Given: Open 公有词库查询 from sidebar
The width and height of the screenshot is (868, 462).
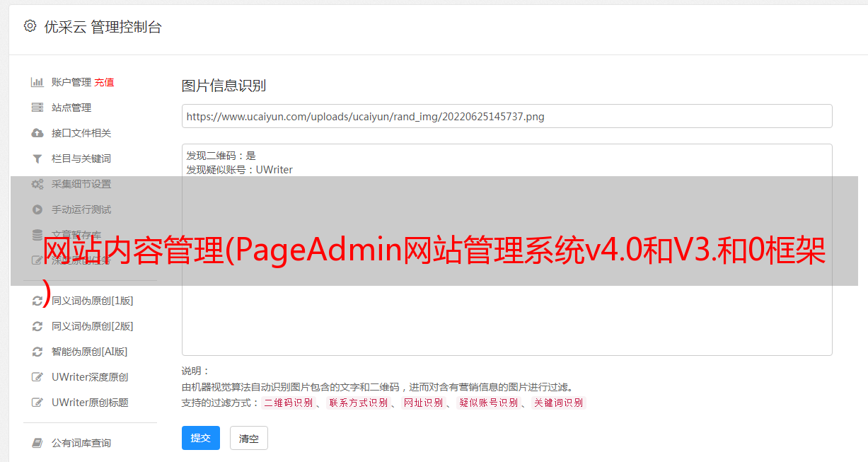Looking at the screenshot, I should coord(81,443).
